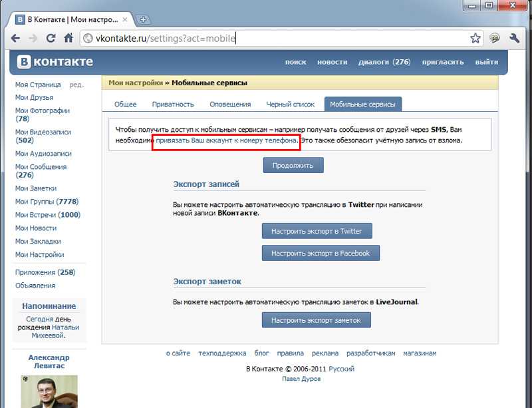This screenshot has height=408, width=532.
Task: Open разработчикам footer link
Action: tap(371, 353)
